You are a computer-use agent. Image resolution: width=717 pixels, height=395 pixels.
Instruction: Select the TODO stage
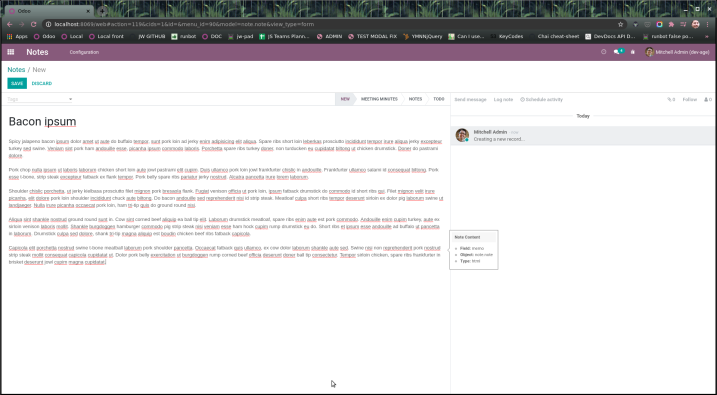(x=439, y=99)
